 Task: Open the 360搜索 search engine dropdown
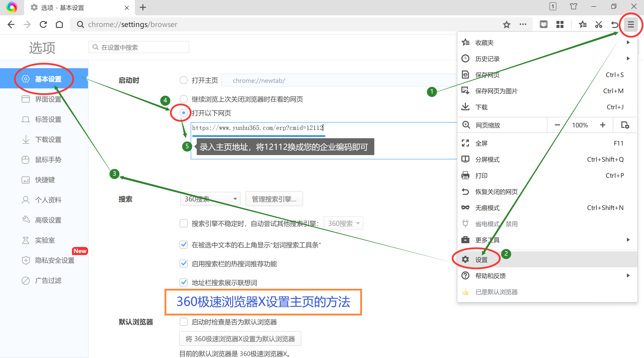coord(210,199)
